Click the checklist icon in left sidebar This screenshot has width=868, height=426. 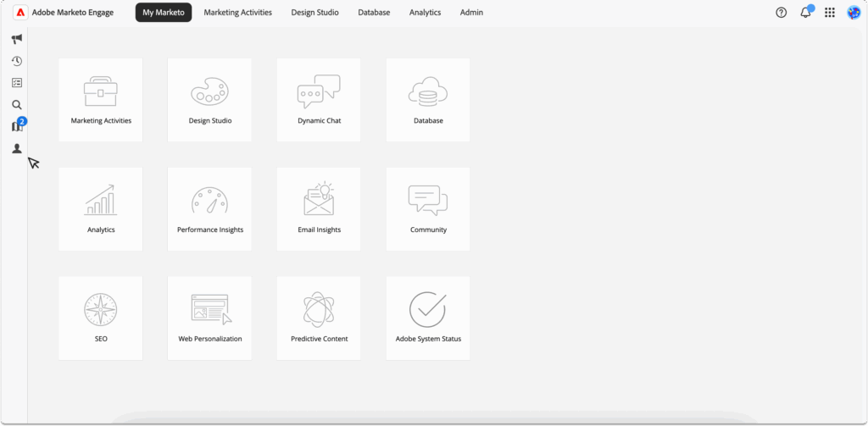(x=16, y=83)
